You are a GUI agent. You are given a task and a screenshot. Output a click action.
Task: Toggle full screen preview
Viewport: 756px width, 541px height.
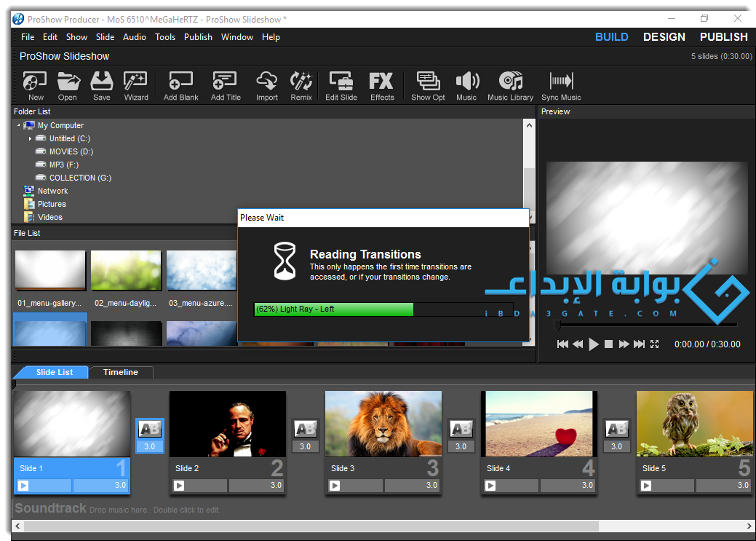pyautogui.click(x=654, y=344)
